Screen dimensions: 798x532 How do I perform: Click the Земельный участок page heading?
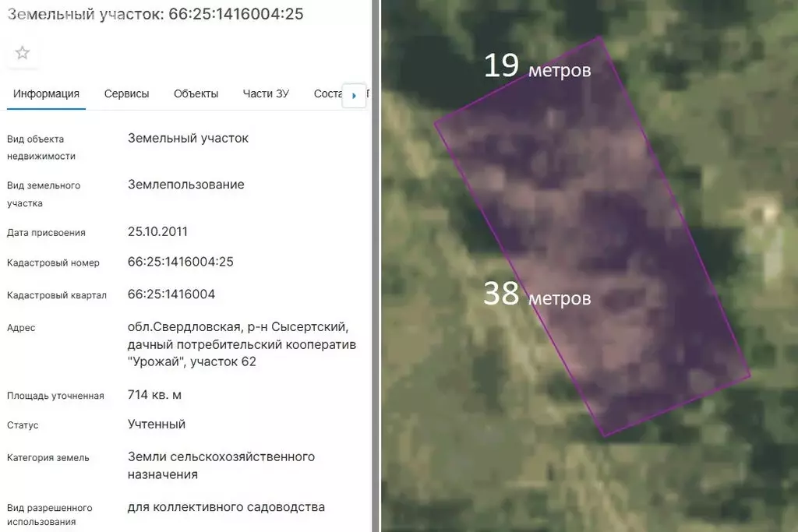[x=155, y=14]
